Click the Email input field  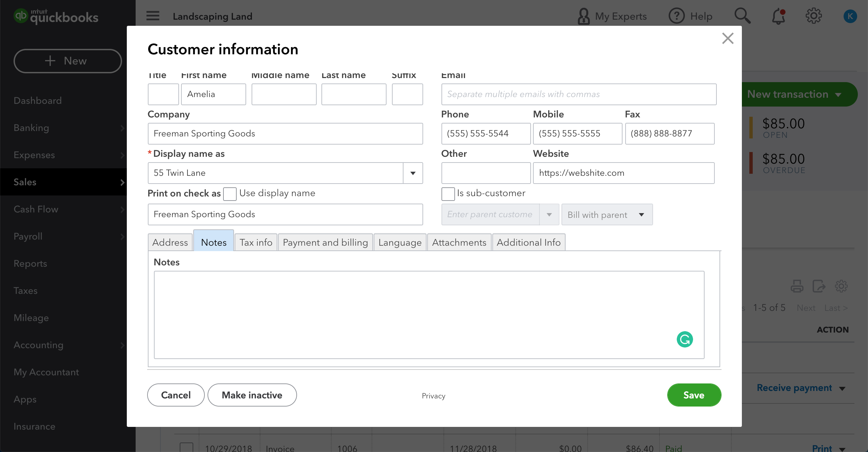(x=579, y=94)
